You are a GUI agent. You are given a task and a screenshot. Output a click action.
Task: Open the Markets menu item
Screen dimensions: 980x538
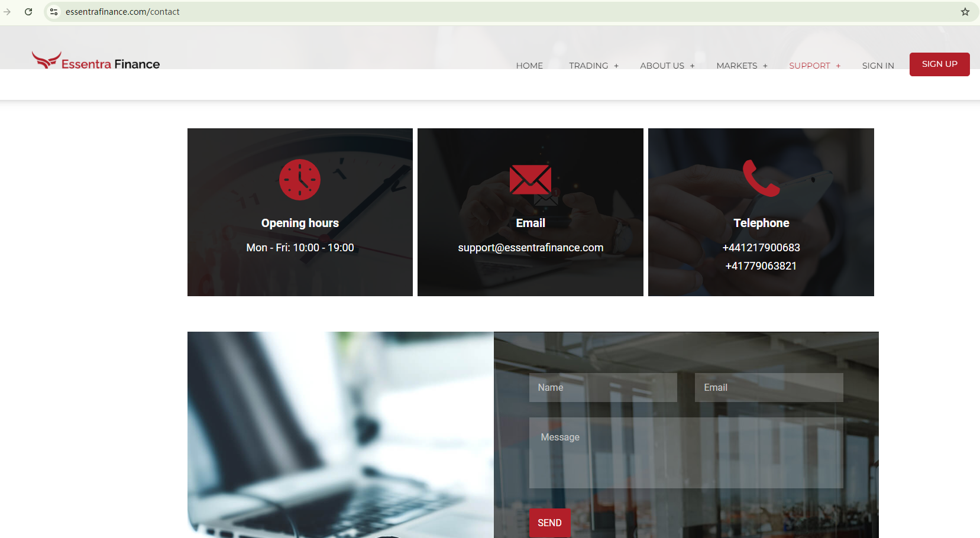tap(736, 66)
